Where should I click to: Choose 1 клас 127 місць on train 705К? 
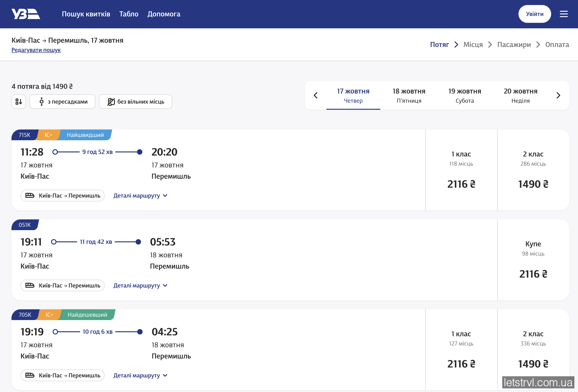(x=461, y=350)
